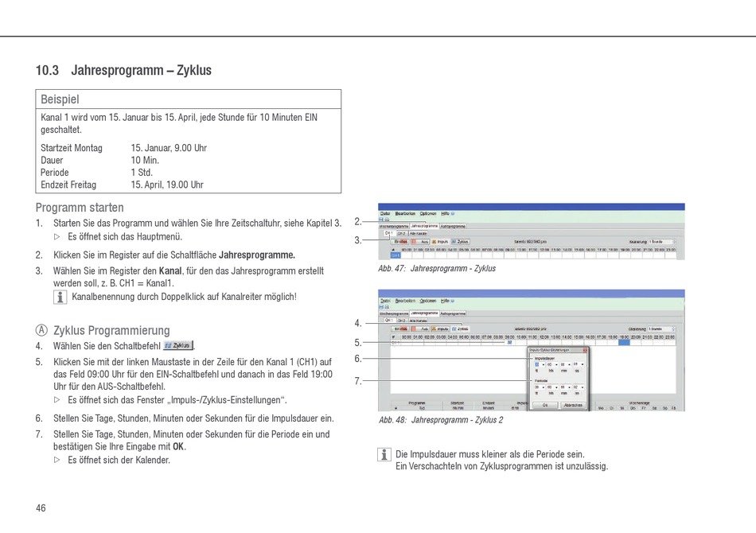Switch to Wochenprogramme tab in Abb. 48
The image size is (756, 533).
394,313
